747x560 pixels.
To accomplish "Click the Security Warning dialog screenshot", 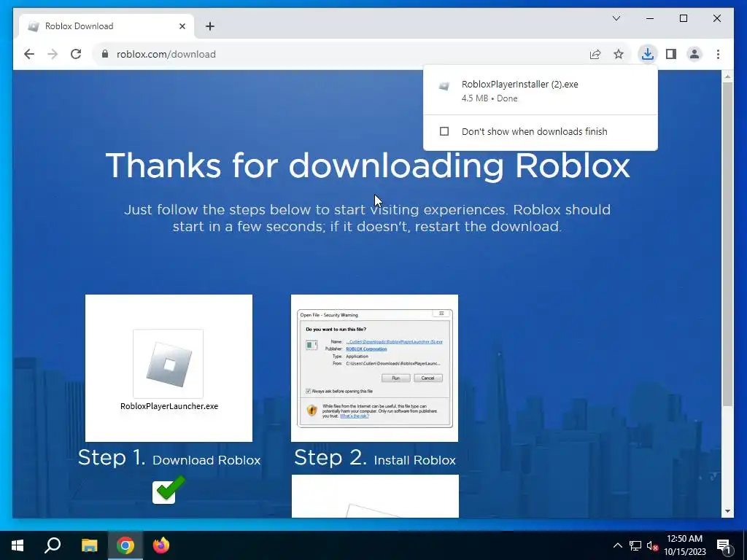I will point(374,368).
